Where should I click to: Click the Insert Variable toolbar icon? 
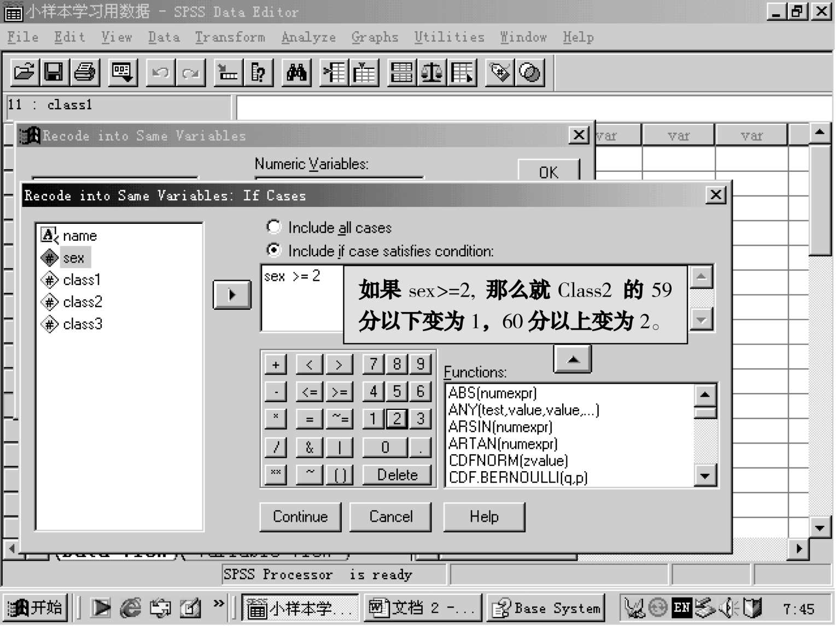coord(364,72)
